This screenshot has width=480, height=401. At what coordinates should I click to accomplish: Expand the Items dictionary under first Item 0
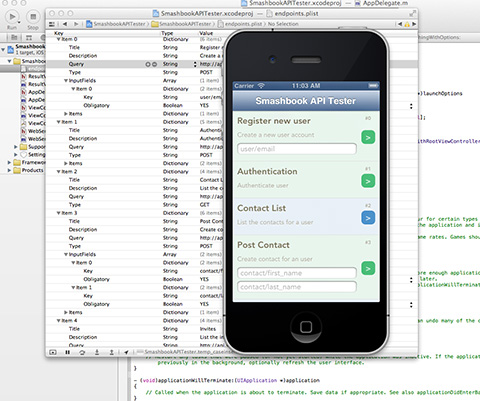(66, 114)
